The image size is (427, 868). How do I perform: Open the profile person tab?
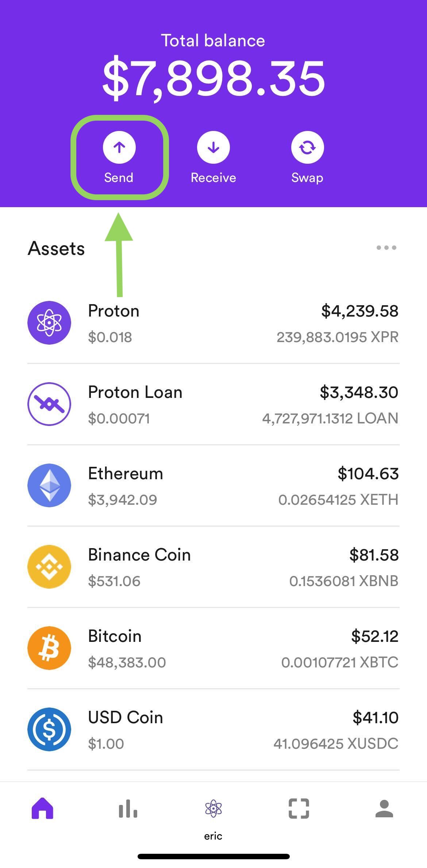tap(384, 808)
